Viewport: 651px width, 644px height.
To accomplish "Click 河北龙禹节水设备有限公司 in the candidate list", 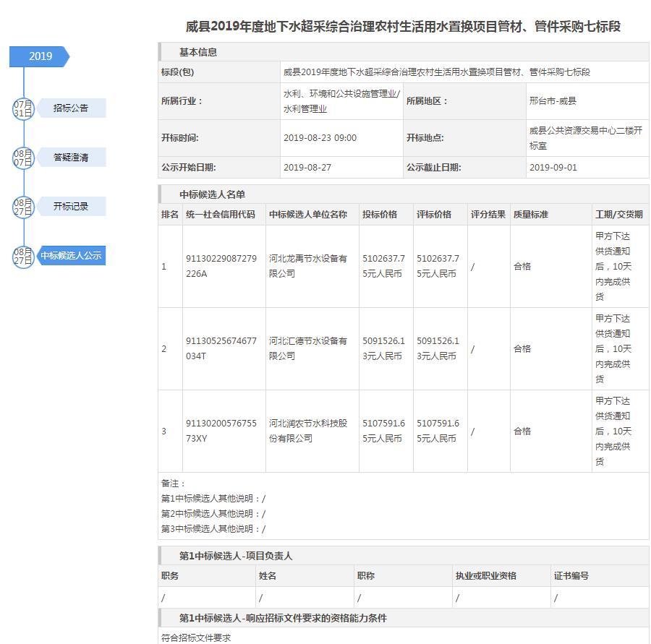I will click(308, 266).
